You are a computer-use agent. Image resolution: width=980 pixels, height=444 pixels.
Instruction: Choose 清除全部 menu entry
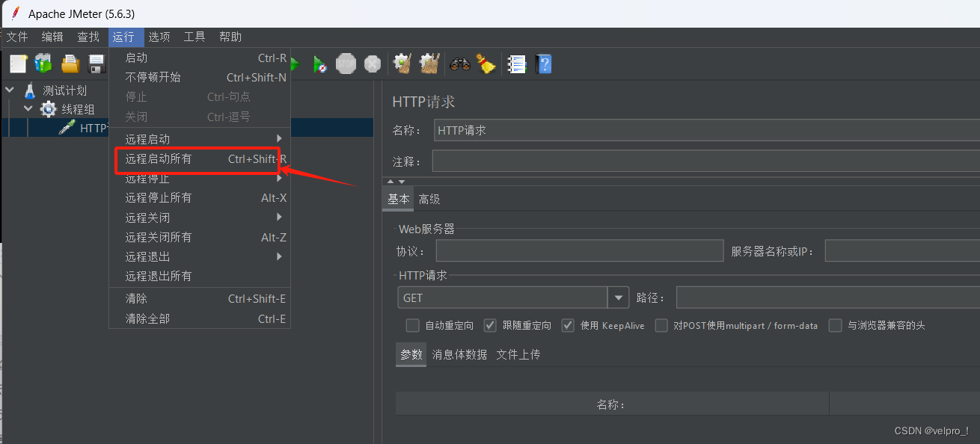tap(200, 318)
